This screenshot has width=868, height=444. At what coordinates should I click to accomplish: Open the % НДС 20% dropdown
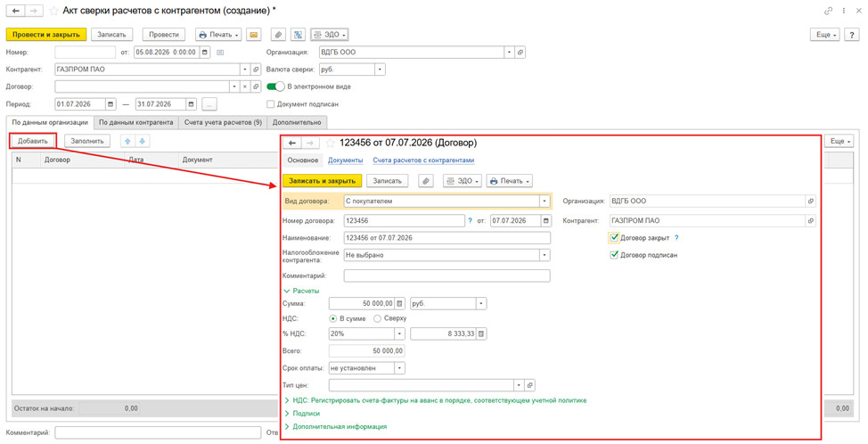click(x=399, y=333)
